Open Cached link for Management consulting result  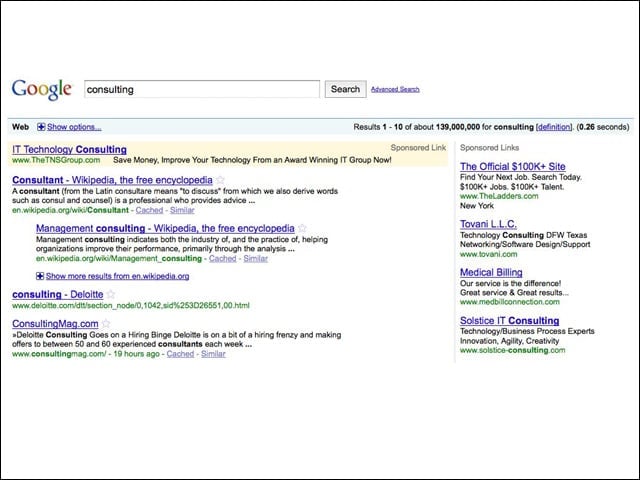tap(222, 258)
